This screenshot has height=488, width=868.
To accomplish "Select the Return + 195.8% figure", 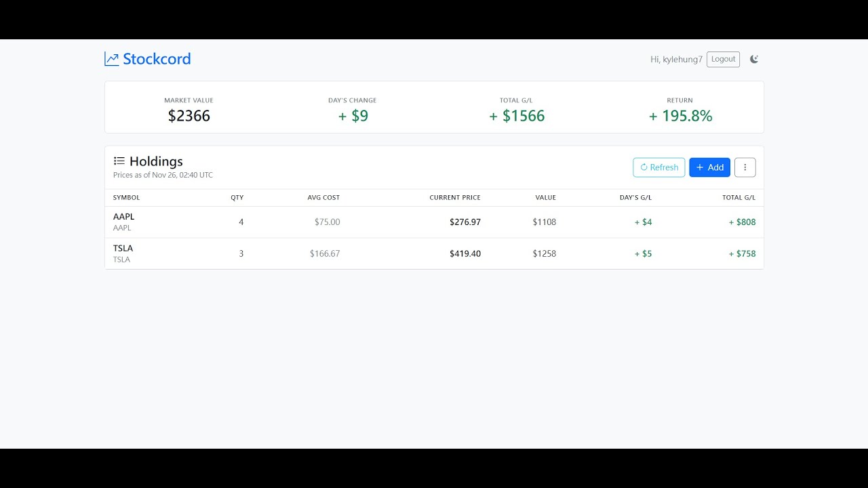I will 680,116.
